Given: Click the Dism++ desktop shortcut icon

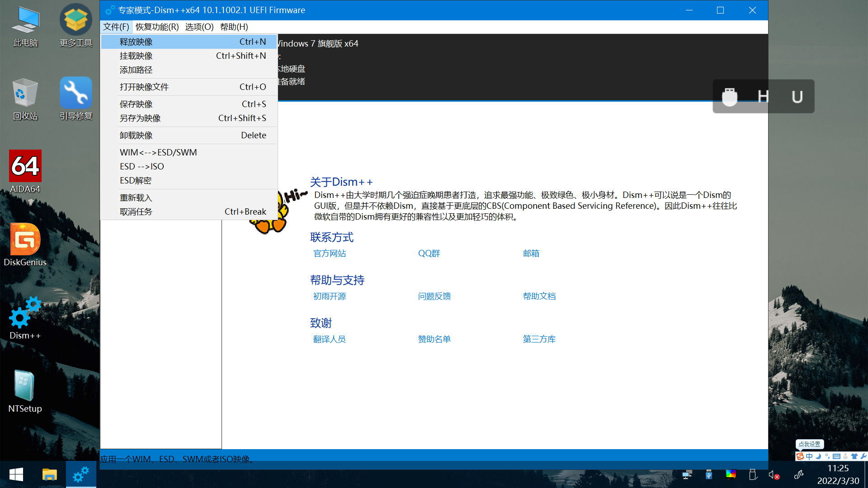Looking at the screenshot, I should pos(25,313).
